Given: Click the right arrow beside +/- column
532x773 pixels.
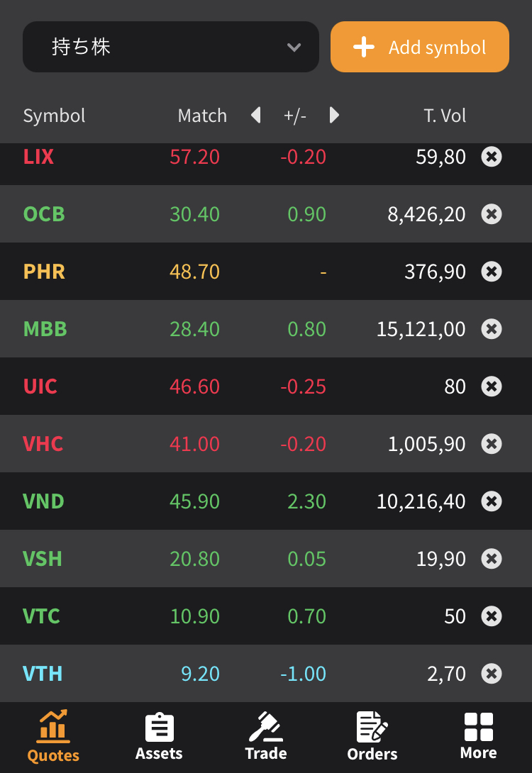Looking at the screenshot, I should click(334, 116).
